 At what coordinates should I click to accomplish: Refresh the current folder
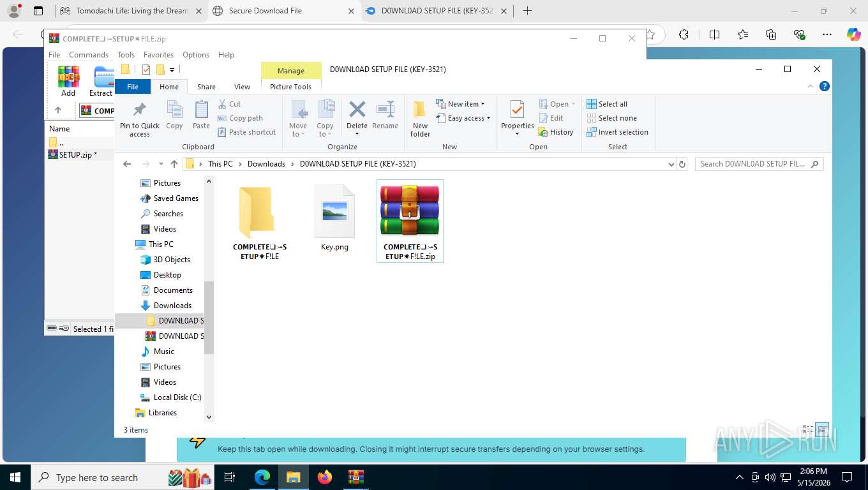(x=682, y=164)
